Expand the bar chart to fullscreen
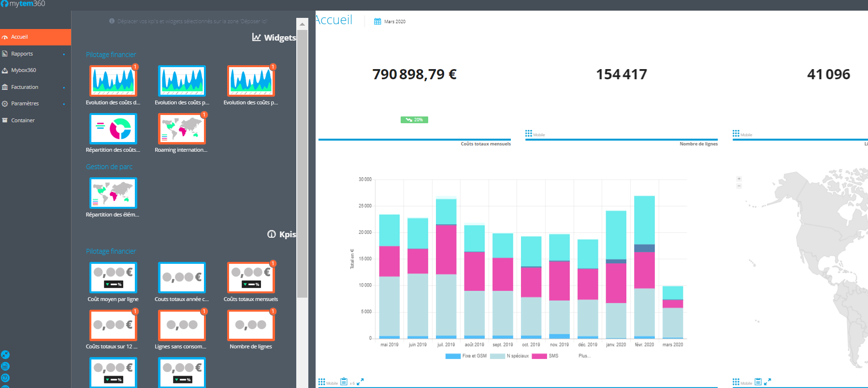This screenshot has width=868, height=388. pos(360,382)
